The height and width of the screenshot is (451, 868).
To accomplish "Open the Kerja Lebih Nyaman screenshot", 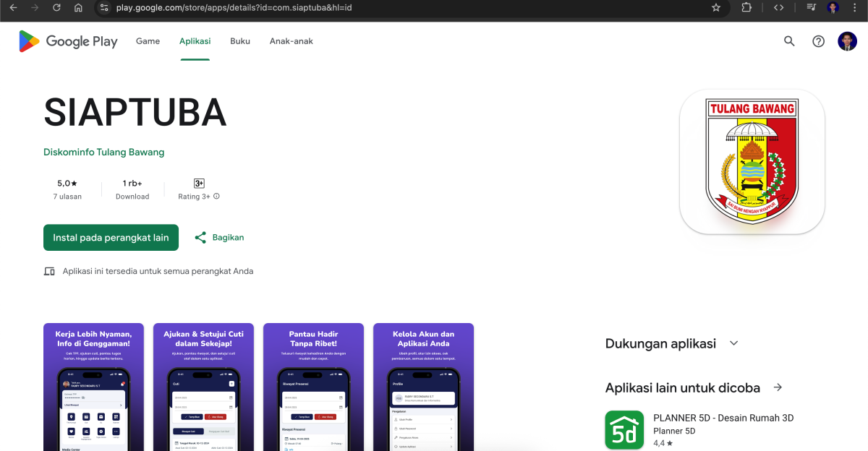I will 93,387.
